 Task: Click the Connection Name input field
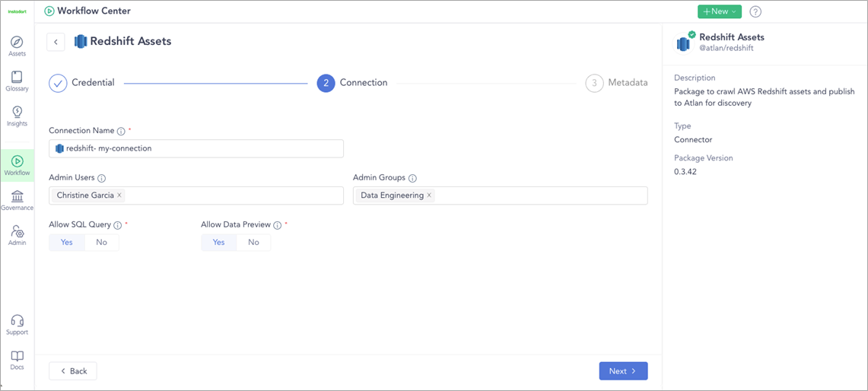pos(196,148)
